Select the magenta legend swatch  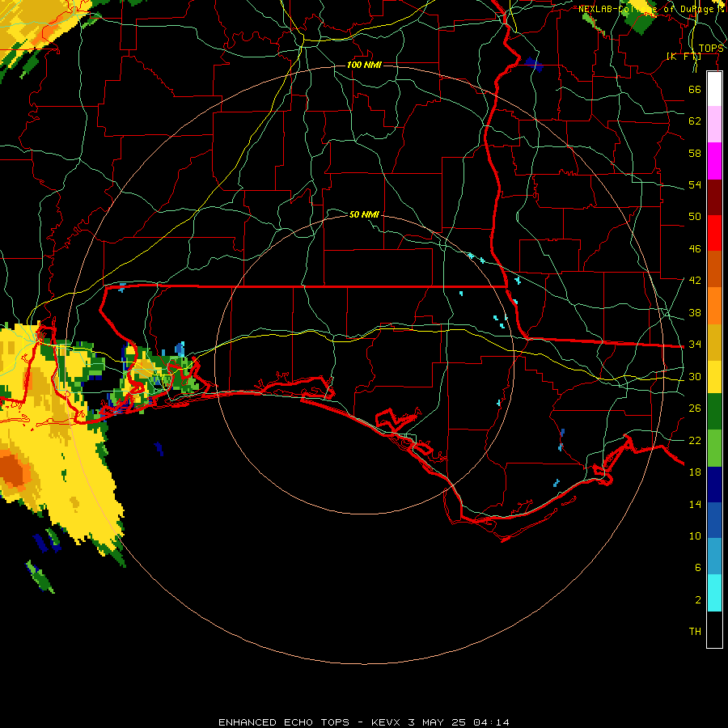714,161
